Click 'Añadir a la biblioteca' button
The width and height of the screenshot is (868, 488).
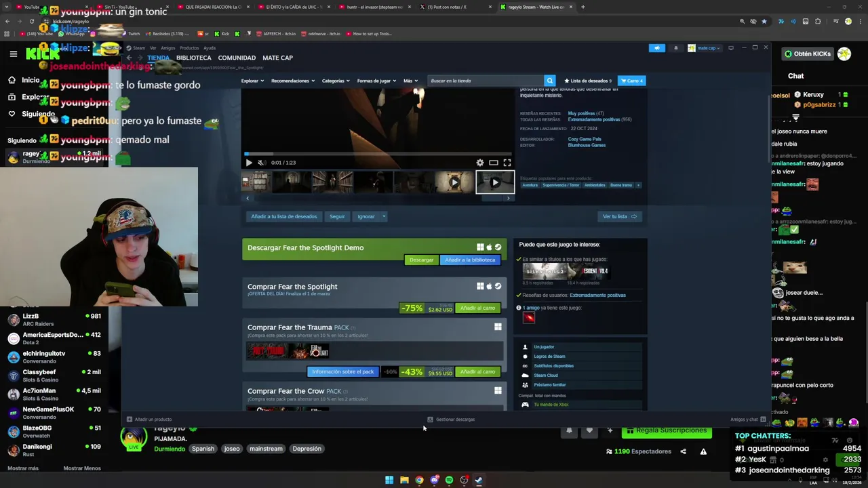[470, 260]
